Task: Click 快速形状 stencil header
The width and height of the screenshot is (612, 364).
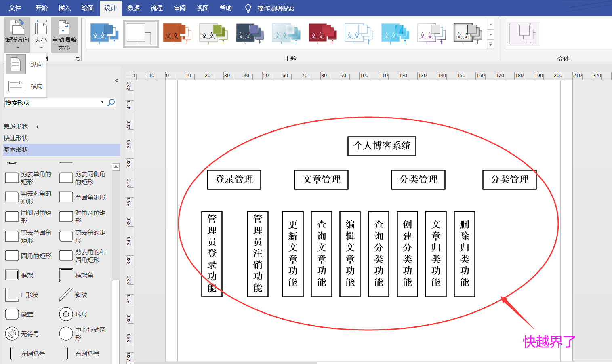Action: (15, 138)
